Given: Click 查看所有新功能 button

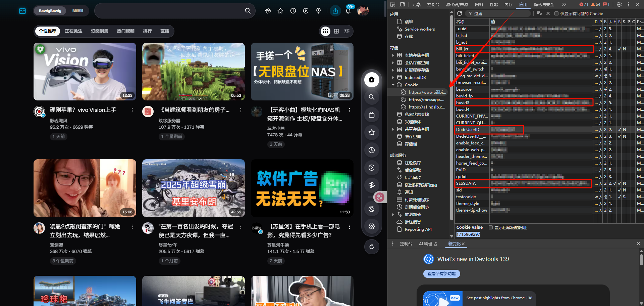Looking at the screenshot, I should [442, 274].
